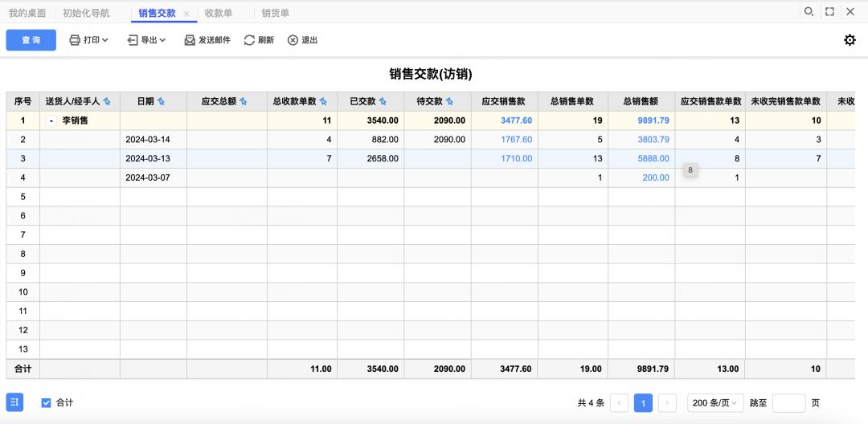Click 已交款 value 882.00
Screen dimensions: 868x424
click(x=386, y=140)
